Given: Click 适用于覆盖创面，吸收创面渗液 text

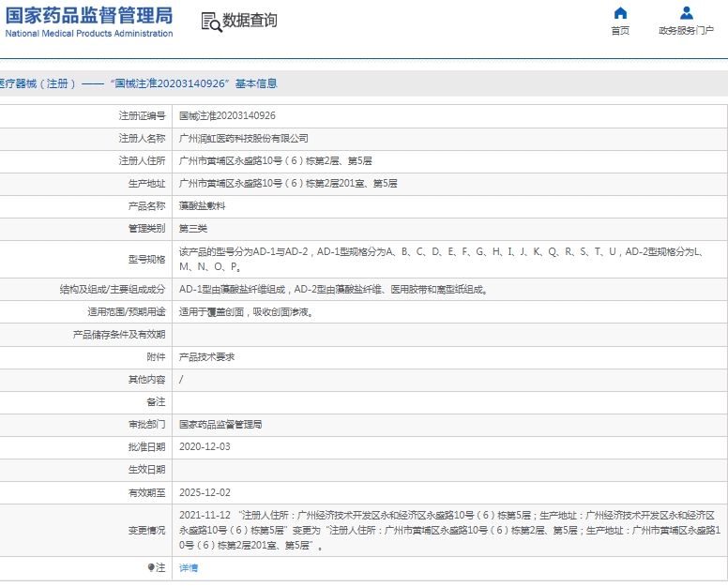Looking at the screenshot, I should click(x=246, y=312).
